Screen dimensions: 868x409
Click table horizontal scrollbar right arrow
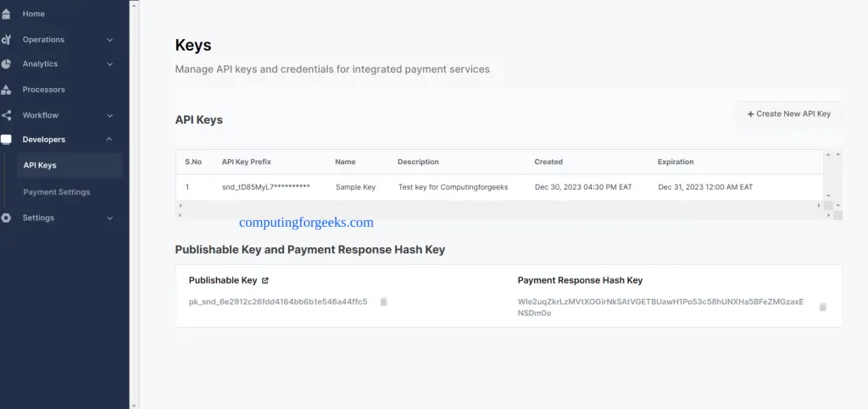[x=820, y=206]
